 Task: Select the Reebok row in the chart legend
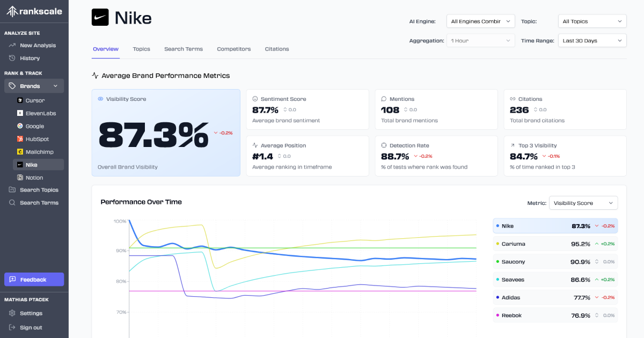(555, 315)
